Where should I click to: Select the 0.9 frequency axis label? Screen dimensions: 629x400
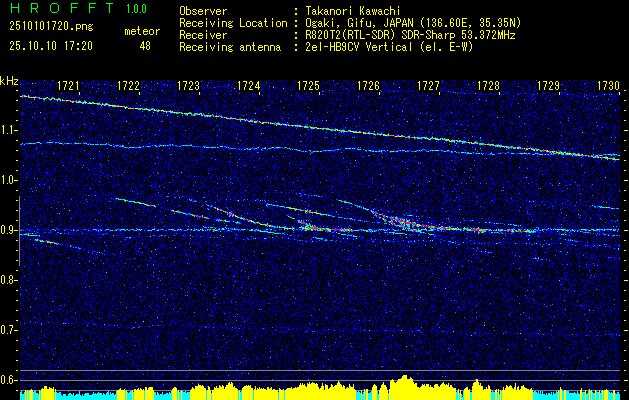pos(9,230)
